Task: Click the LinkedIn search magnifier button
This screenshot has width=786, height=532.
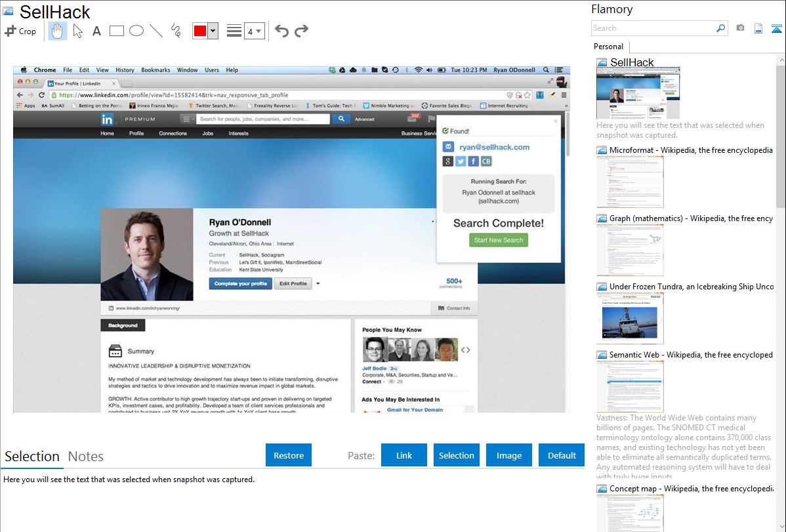Action: click(x=341, y=119)
